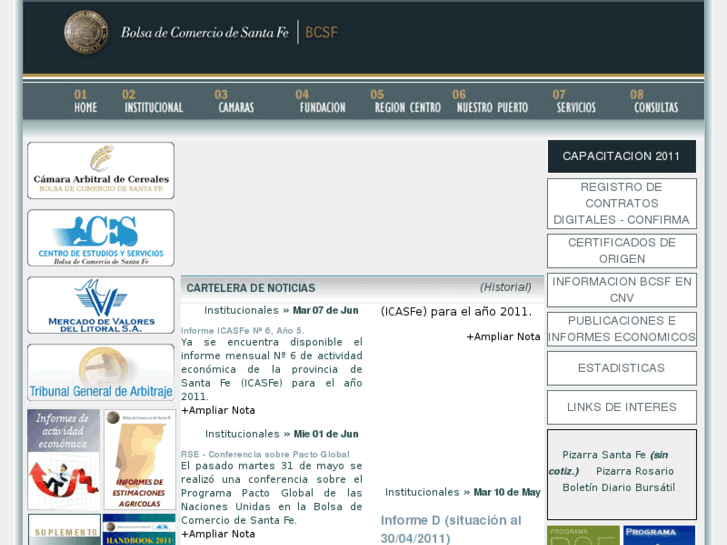The width and height of the screenshot is (727, 545).
Task: Open Boletín Diario Bursátil link
Action: [x=619, y=487]
